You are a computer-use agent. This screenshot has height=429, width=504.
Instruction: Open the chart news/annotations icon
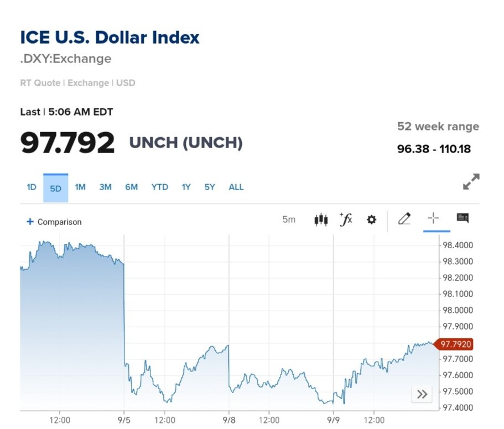pyautogui.click(x=463, y=218)
